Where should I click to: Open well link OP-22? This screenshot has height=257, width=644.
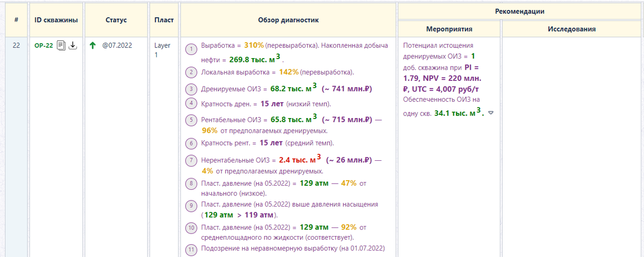click(44, 45)
